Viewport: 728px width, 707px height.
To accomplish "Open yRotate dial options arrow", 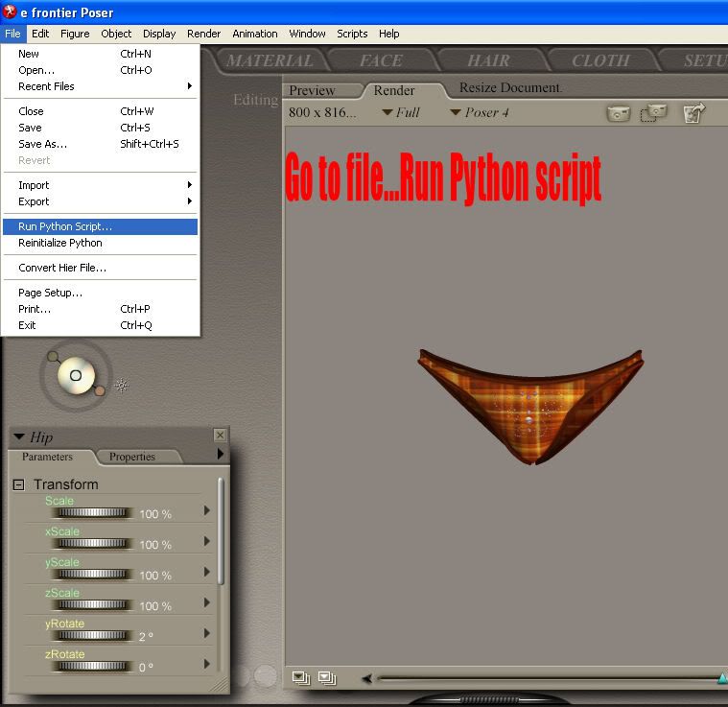I will coord(207,633).
